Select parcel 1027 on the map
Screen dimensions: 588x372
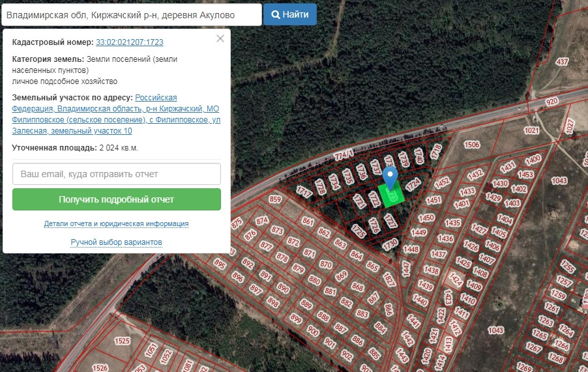click(570, 126)
